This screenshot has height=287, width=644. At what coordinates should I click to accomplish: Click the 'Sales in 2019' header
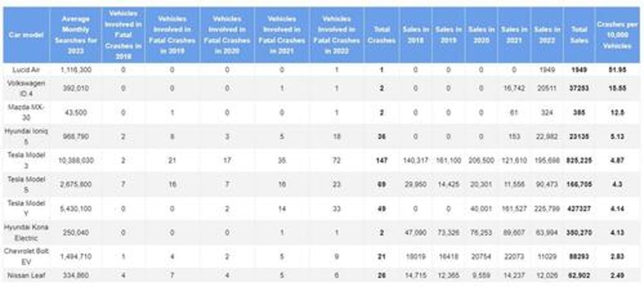tap(449, 36)
